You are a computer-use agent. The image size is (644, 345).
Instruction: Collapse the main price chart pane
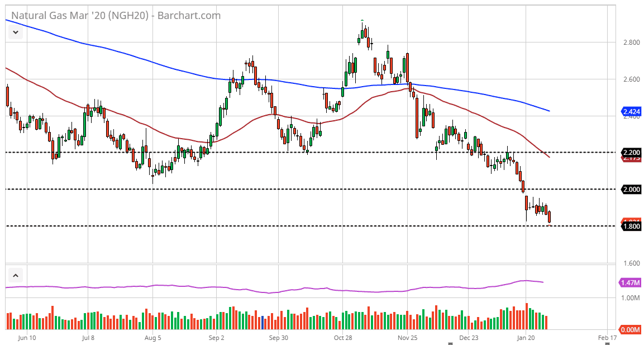pyautogui.click(x=16, y=32)
